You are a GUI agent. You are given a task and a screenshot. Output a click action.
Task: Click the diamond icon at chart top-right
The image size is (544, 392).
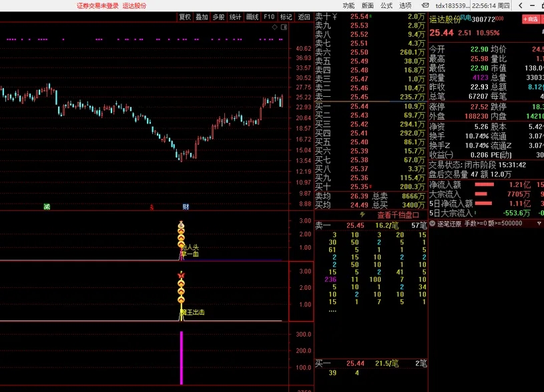click(274, 28)
